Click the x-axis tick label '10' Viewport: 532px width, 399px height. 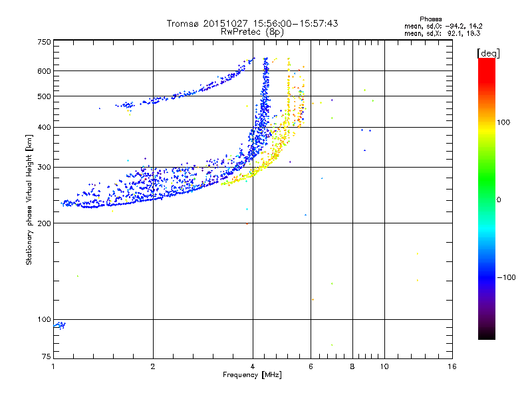pos(384,366)
